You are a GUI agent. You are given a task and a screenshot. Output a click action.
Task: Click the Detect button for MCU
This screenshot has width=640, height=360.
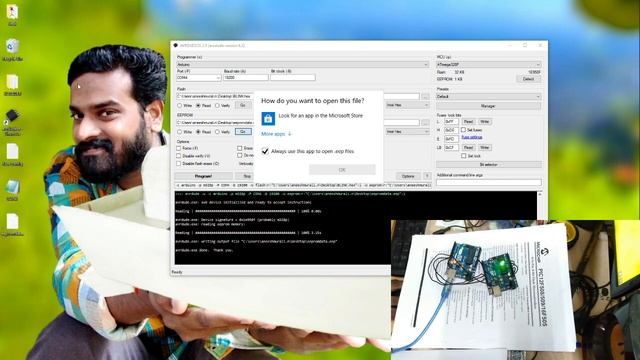pyautogui.click(x=528, y=79)
